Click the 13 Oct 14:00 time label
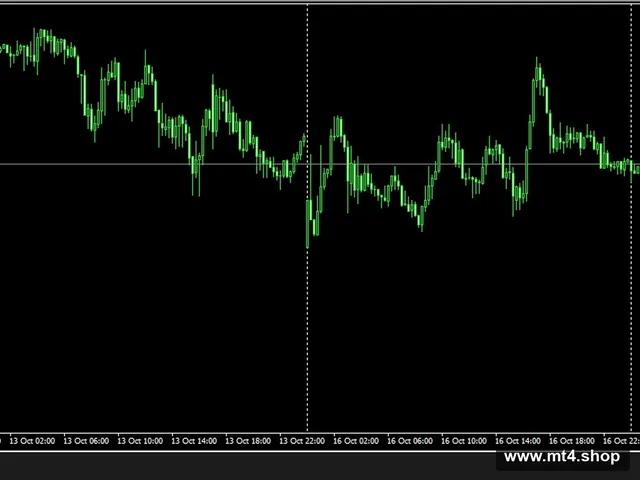The width and height of the screenshot is (640, 480). 194,441
